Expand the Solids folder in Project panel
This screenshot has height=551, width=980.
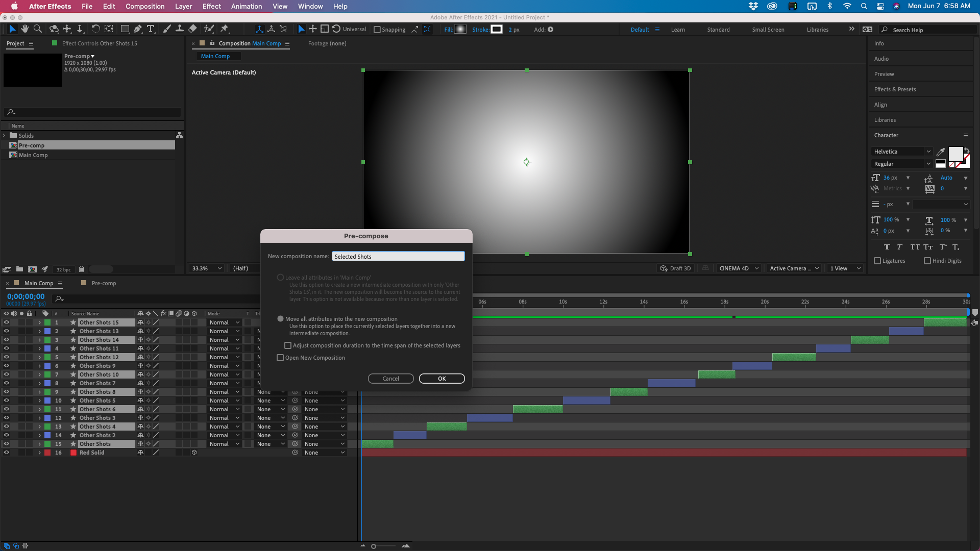pyautogui.click(x=4, y=135)
